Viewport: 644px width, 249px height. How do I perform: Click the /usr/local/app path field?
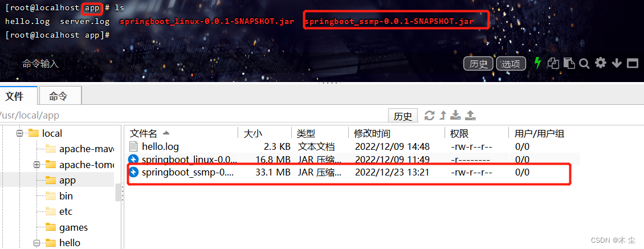pyautogui.click(x=193, y=116)
